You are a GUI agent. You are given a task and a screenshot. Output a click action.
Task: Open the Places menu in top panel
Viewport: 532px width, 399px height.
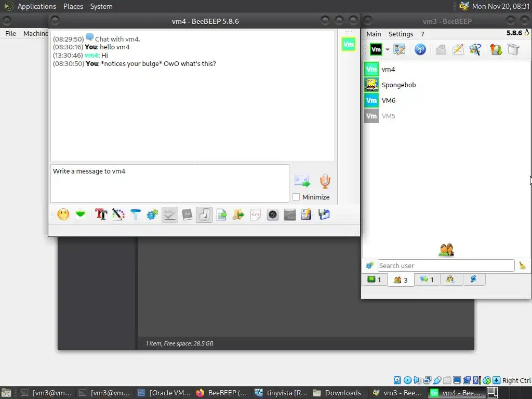tap(73, 6)
